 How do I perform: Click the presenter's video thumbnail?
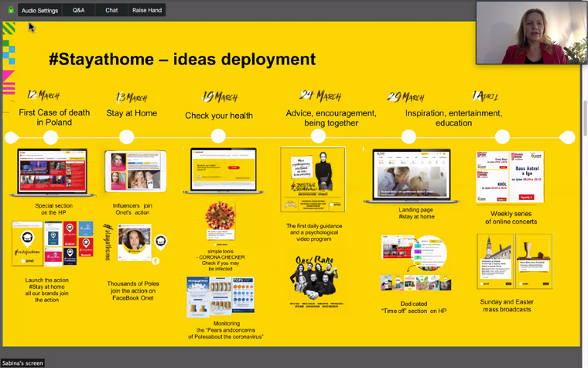tap(531, 33)
